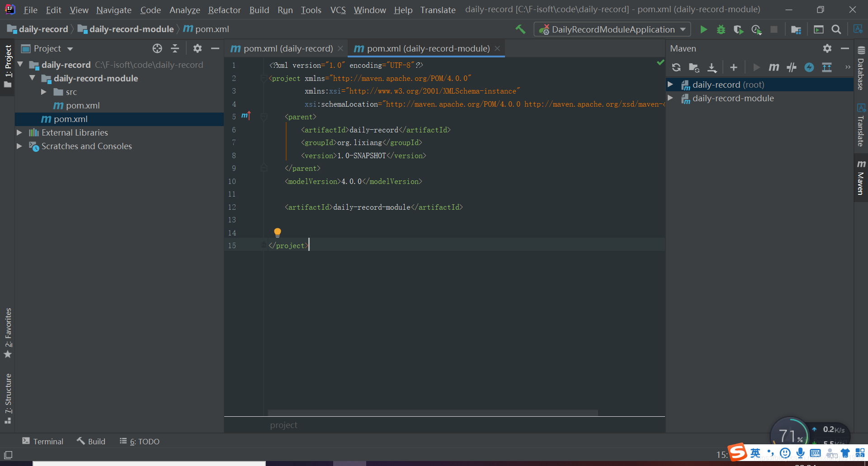Open the Build tool window

(x=91, y=441)
